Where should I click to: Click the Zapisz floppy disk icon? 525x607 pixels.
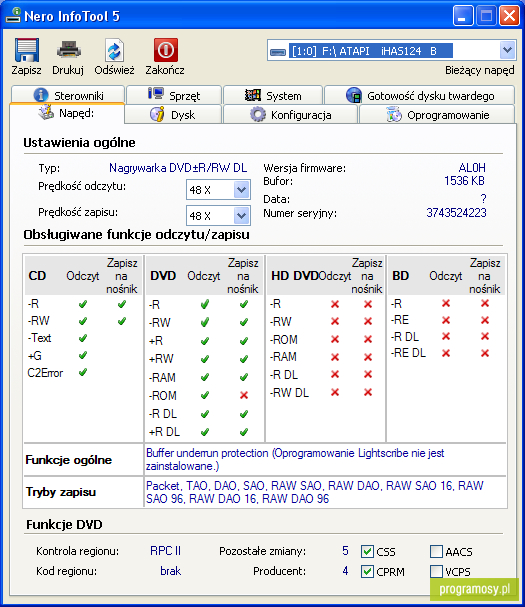[x=27, y=50]
